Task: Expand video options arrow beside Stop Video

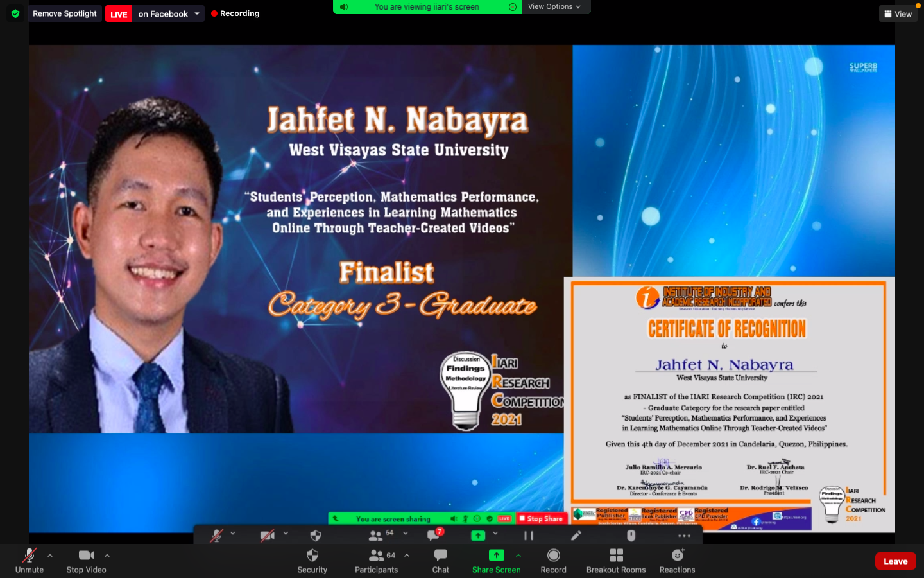Action: click(107, 556)
